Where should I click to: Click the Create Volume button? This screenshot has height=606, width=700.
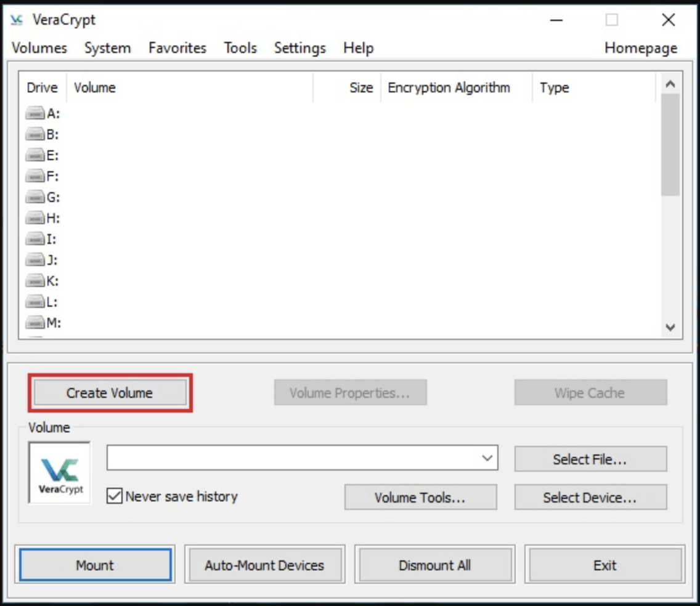[x=110, y=392]
